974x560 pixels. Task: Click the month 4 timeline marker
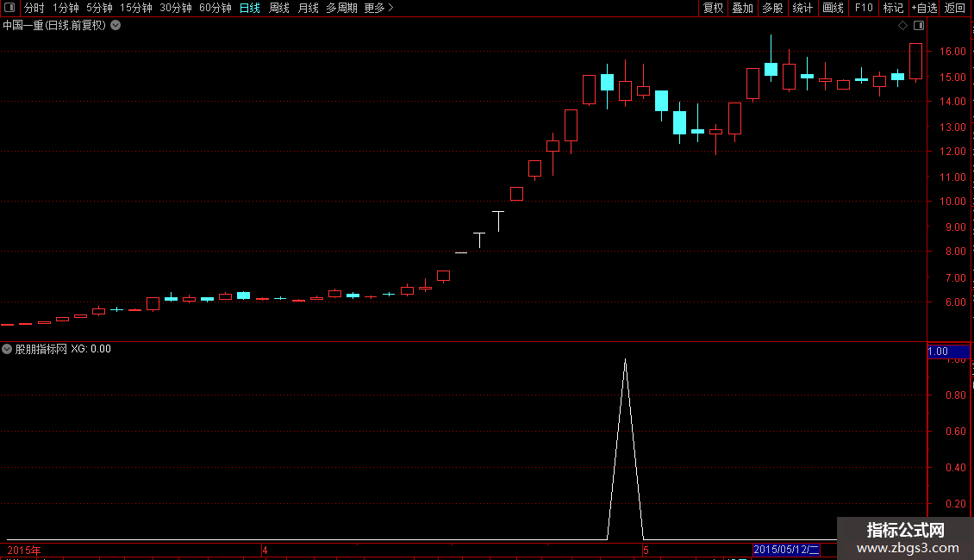click(265, 550)
